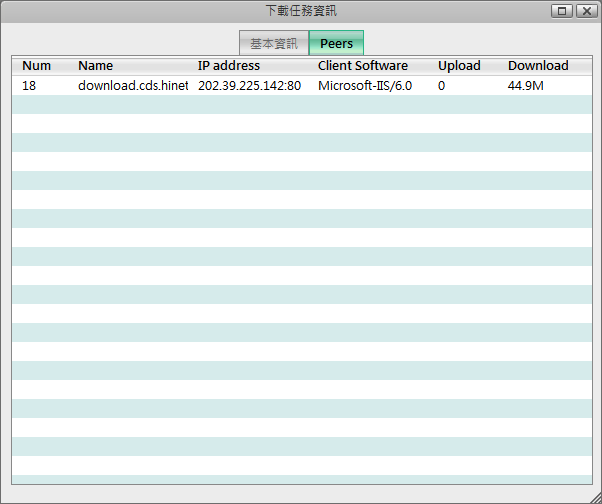The height and width of the screenshot is (504, 602).
Task: Sort peers by Num column header
Action: (36, 66)
